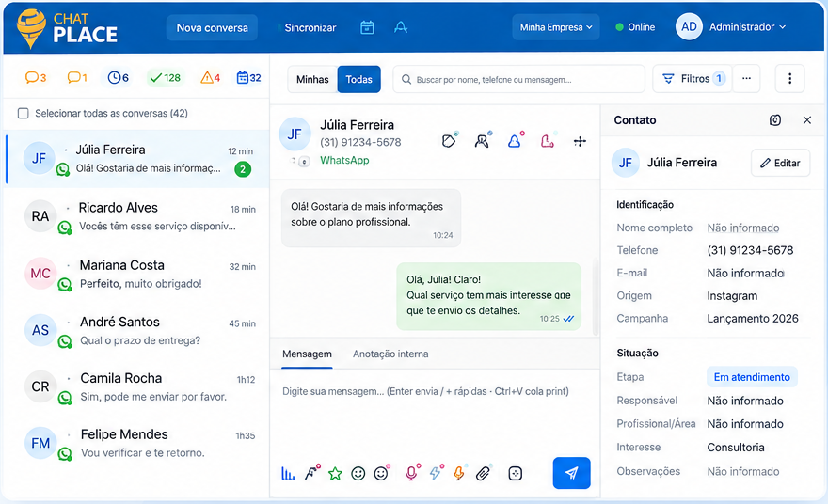Click the chat messages scrollbar
Screen dimensions: 828x504
[596, 297]
